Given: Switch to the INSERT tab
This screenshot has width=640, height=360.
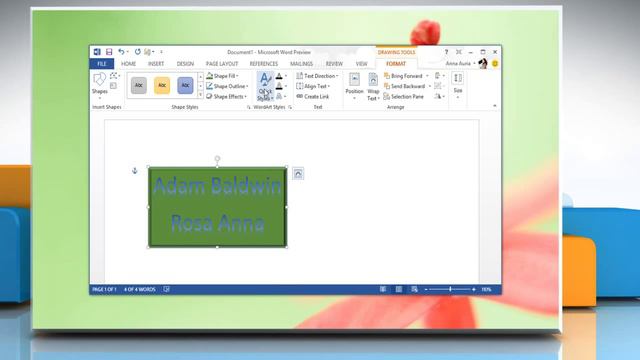Looking at the screenshot, I should 156,64.
